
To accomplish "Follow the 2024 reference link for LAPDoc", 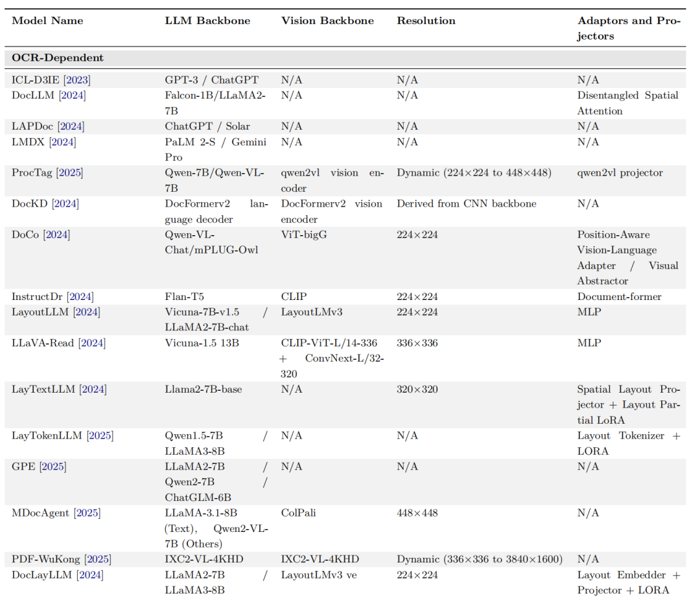I will click(x=71, y=126).
